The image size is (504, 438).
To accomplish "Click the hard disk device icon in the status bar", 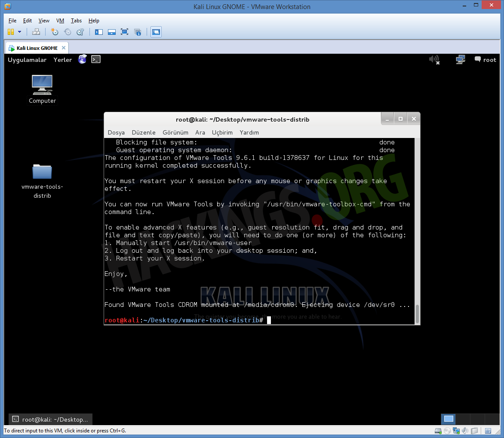I will pyautogui.click(x=438, y=431).
